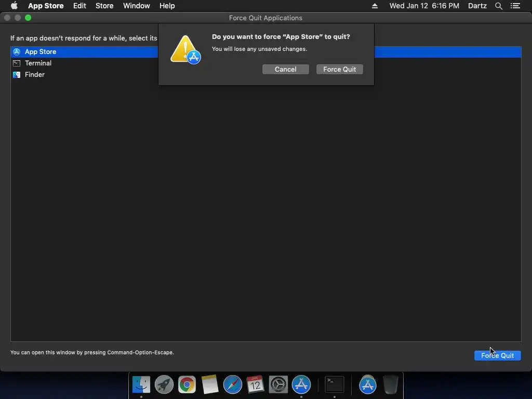The image size is (532, 399).
Task: Open the App Store folder stack in Dock
Action: 368,384
